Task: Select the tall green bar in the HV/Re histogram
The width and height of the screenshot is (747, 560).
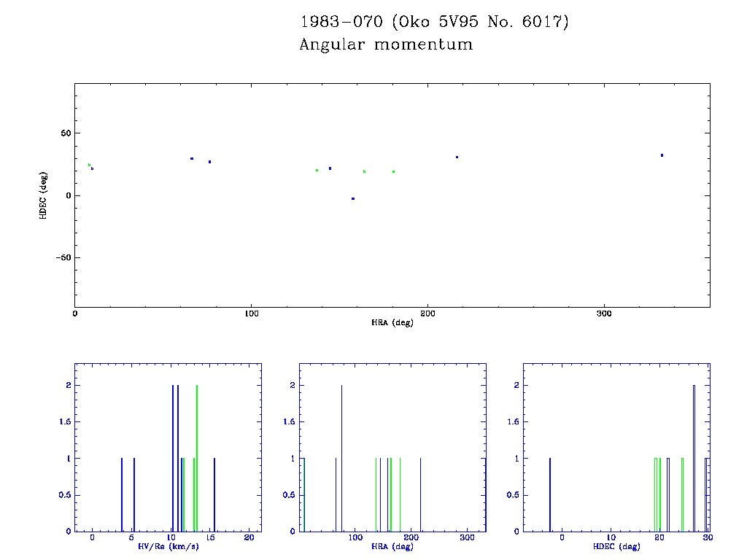Action: [x=197, y=458]
